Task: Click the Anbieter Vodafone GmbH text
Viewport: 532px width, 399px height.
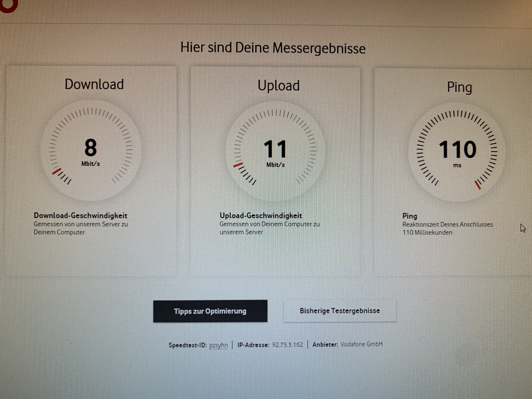Action: tap(361, 344)
